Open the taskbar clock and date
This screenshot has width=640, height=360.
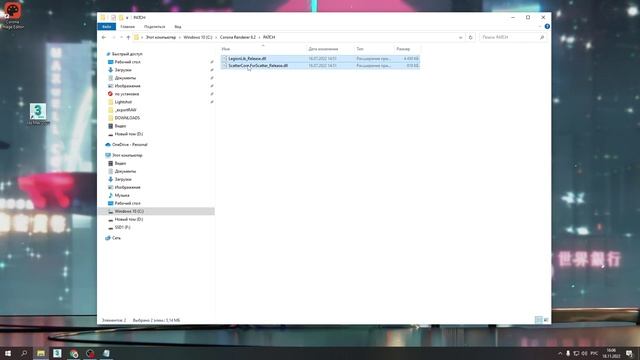(x=611, y=353)
